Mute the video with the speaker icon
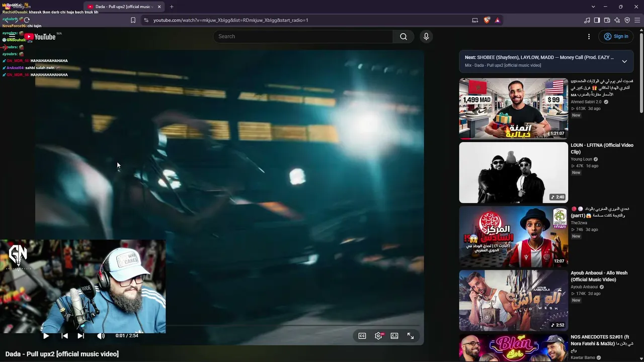Image resolution: width=644 pixels, height=362 pixels. tap(101, 336)
